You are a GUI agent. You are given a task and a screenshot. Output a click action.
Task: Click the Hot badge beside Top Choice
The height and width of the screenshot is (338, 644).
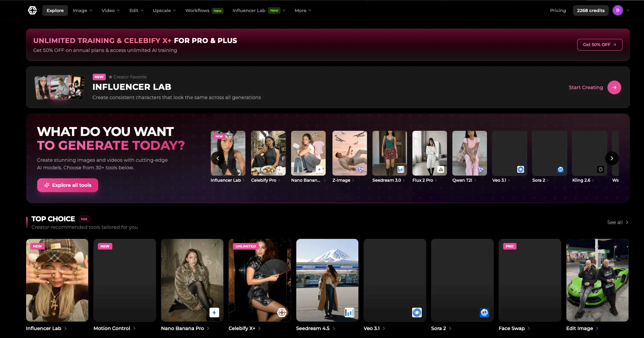click(x=84, y=219)
